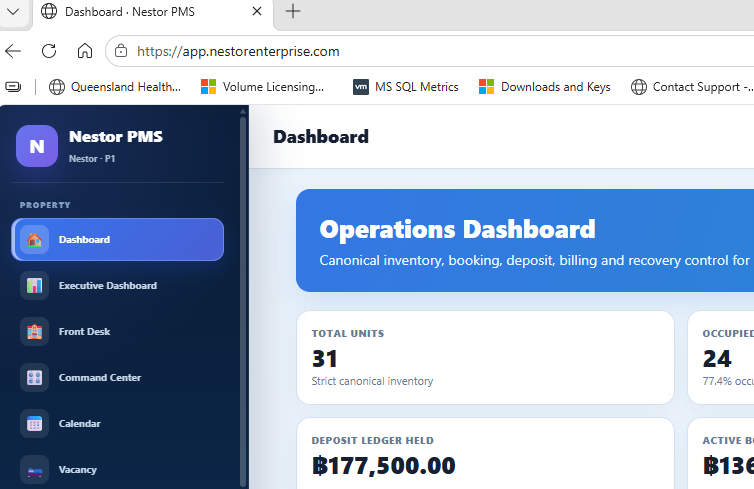Click the browser home icon

pyautogui.click(x=85, y=51)
